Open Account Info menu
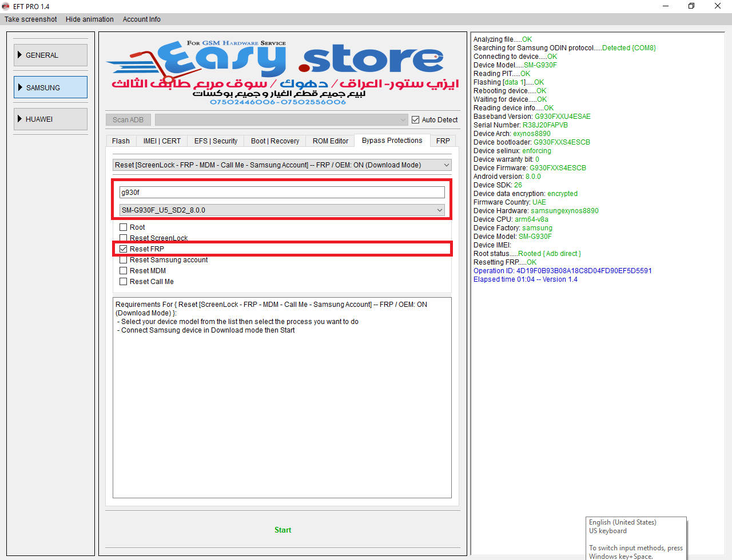Screen dimensions: 732x560 [141, 19]
